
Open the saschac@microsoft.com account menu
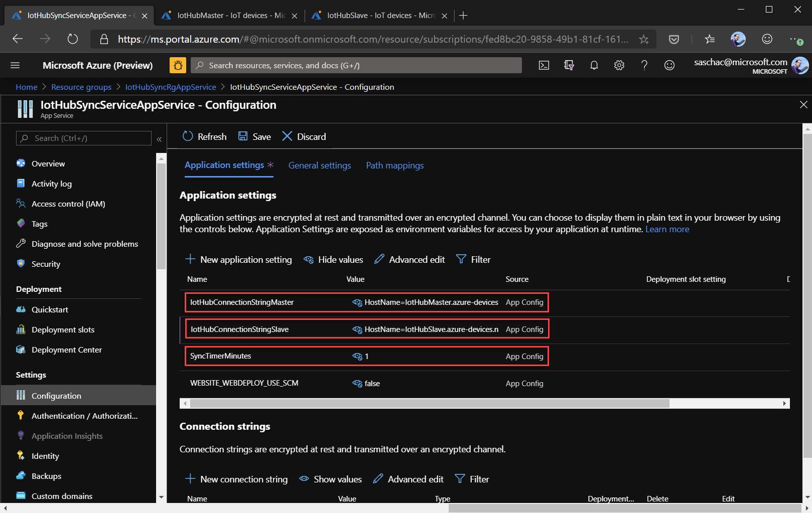click(750, 65)
